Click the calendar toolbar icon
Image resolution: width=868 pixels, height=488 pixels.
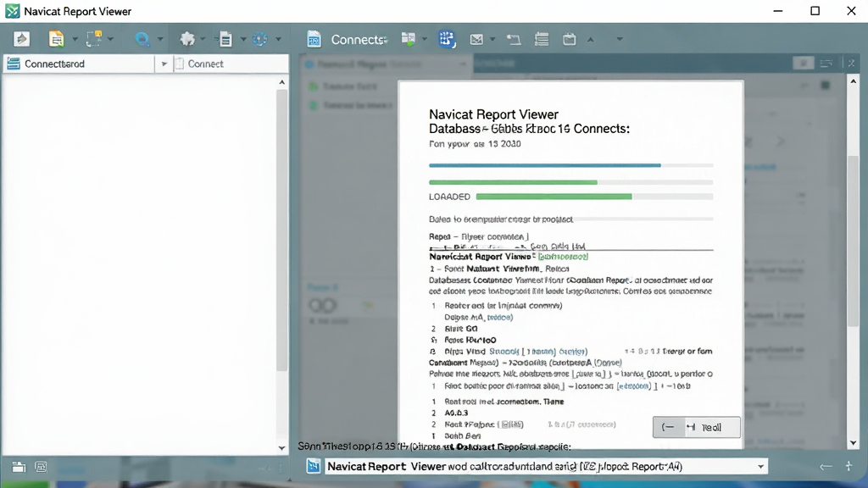click(569, 39)
